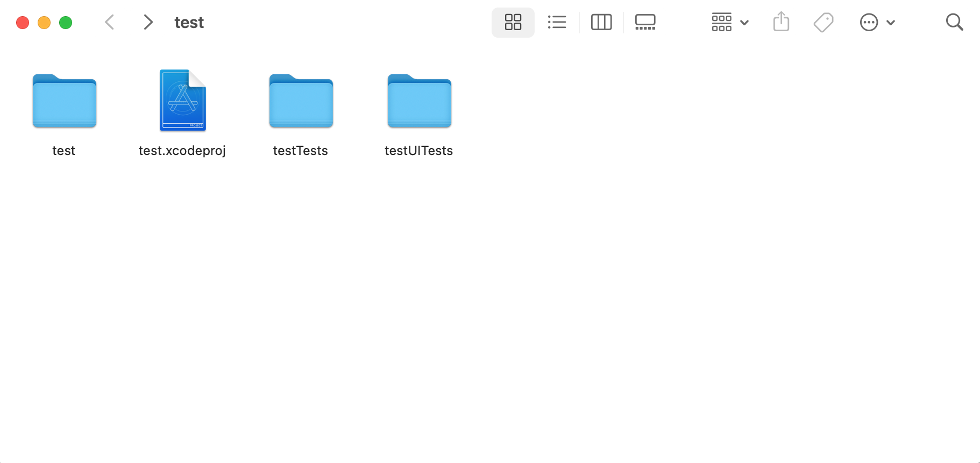The width and height of the screenshot is (980, 463).
Task: Click the Edit Tags icon
Action: (823, 23)
